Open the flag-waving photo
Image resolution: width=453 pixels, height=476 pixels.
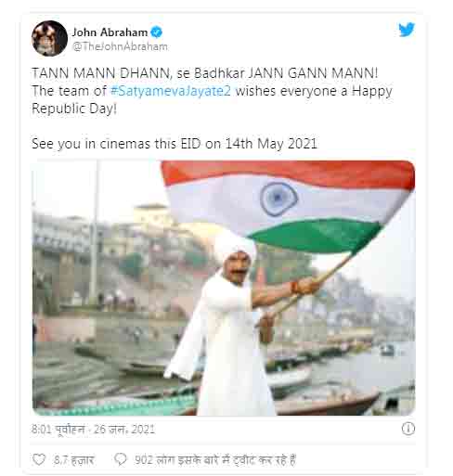pos(224,288)
